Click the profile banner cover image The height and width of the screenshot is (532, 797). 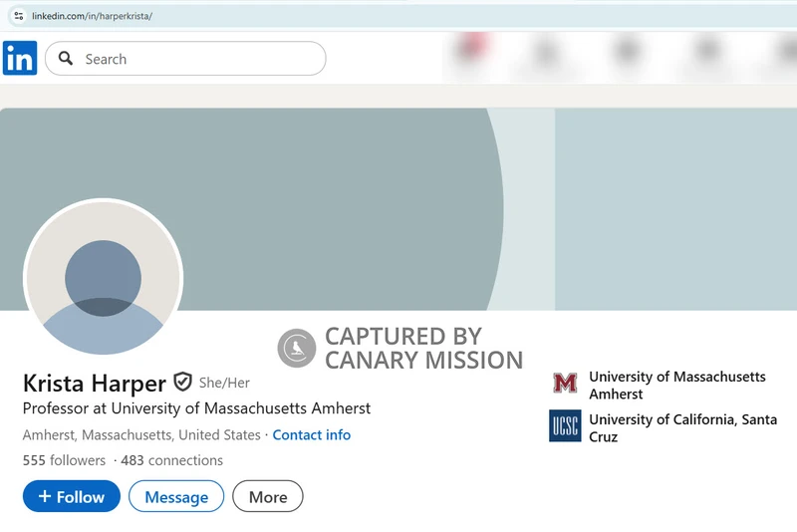tap(398, 209)
